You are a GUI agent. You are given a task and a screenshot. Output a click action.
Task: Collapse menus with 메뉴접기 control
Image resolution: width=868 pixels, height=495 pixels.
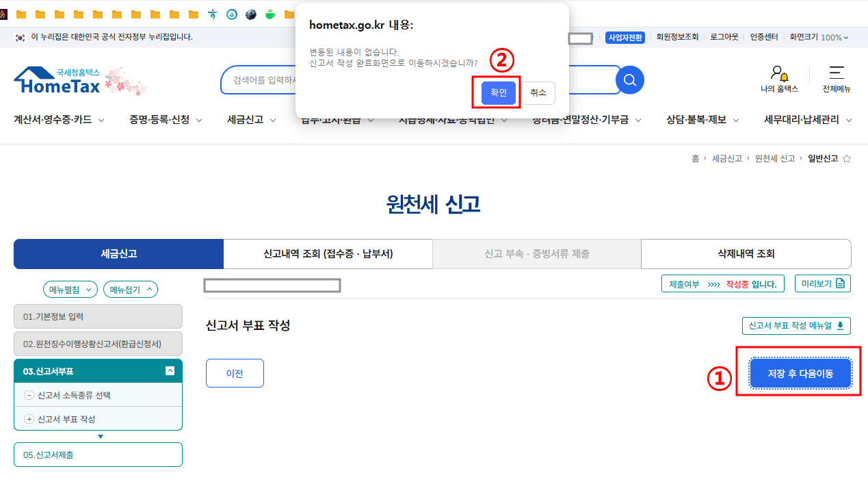129,289
